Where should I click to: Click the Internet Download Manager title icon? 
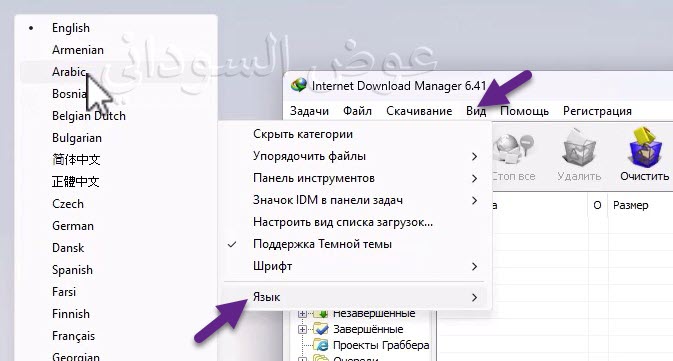click(x=299, y=85)
